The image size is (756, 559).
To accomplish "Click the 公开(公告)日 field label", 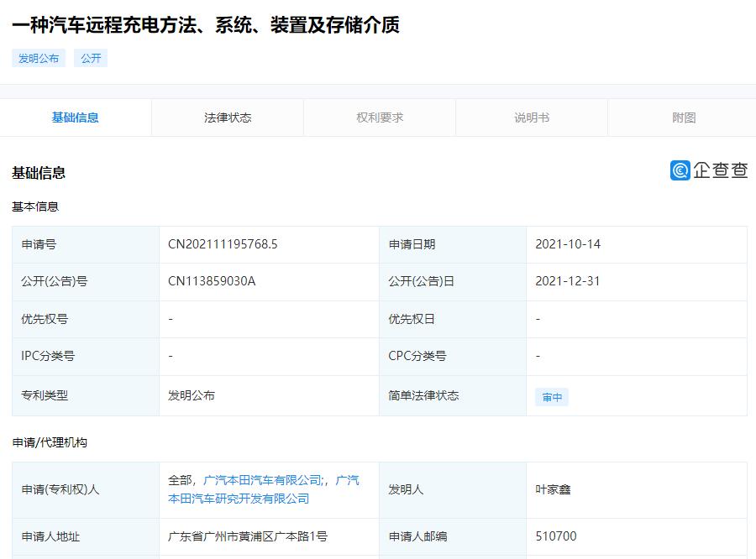I will (x=422, y=281).
